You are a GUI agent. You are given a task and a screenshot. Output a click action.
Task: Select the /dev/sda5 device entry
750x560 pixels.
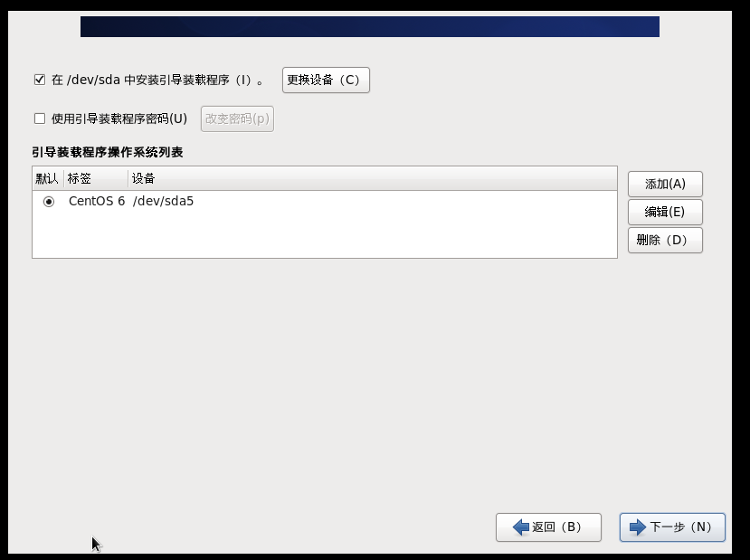pos(163,202)
